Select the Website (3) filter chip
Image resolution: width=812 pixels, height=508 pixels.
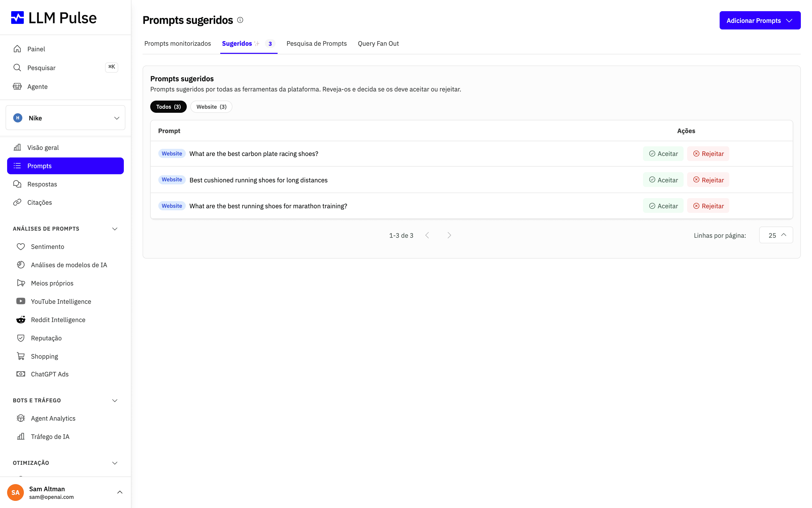click(x=211, y=107)
